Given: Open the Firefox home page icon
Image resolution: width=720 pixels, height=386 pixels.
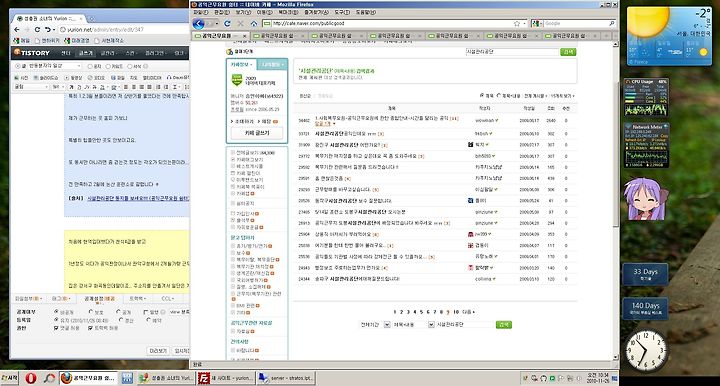Looking at the screenshot, I should tap(254, 23).
